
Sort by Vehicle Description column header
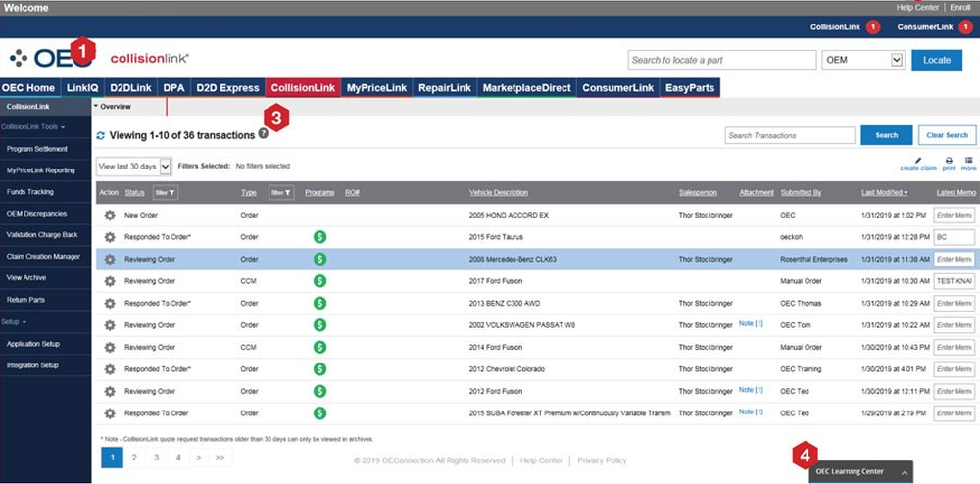[498, 192]
